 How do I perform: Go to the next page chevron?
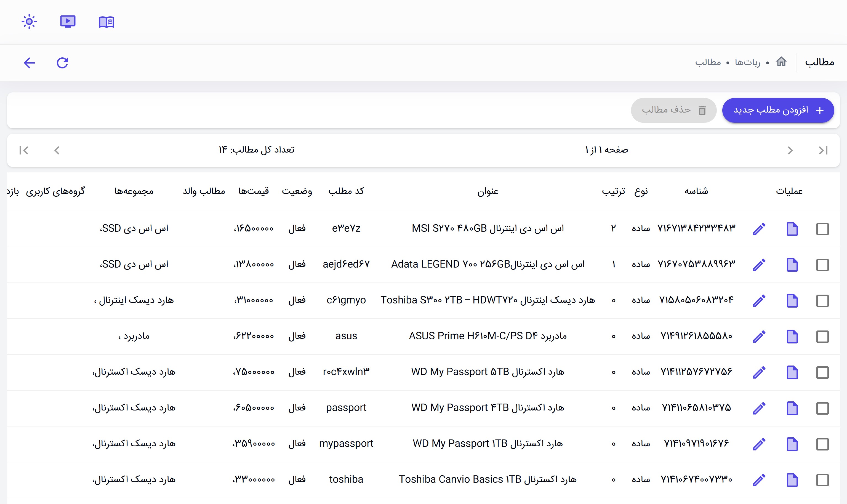coord(57,150)
